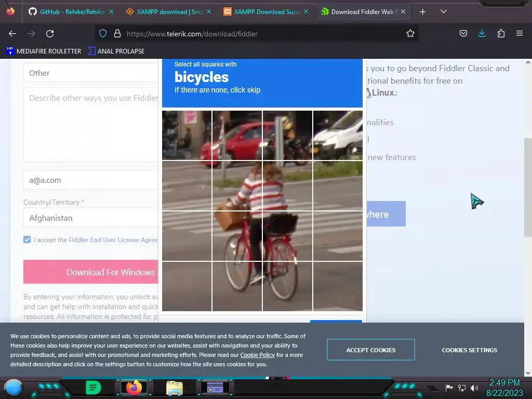Click the Firefox logo icon in the tab bar

point(10,11)
